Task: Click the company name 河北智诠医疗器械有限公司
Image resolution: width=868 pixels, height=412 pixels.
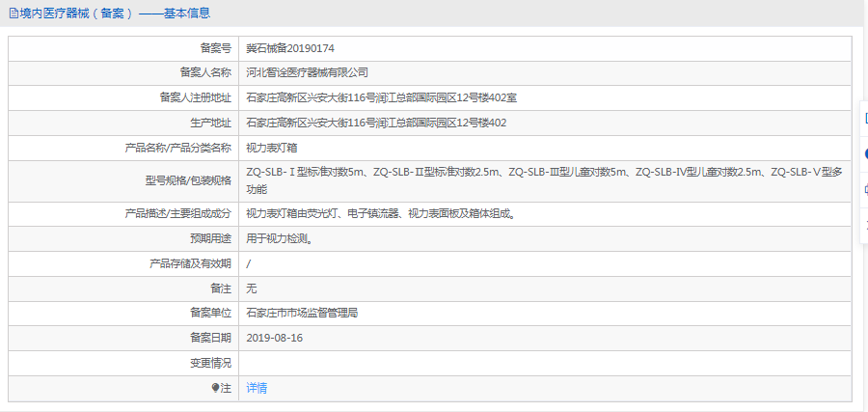Action: (x=308, y=72)
